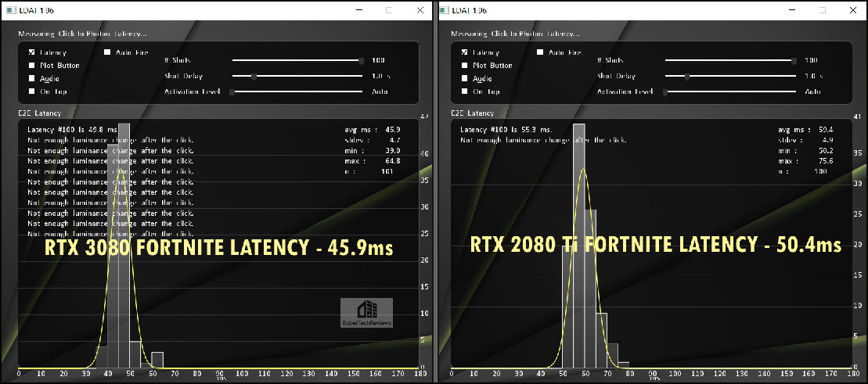
Task: Click the n 100 sample count in the right window
Action: (803, 171)
